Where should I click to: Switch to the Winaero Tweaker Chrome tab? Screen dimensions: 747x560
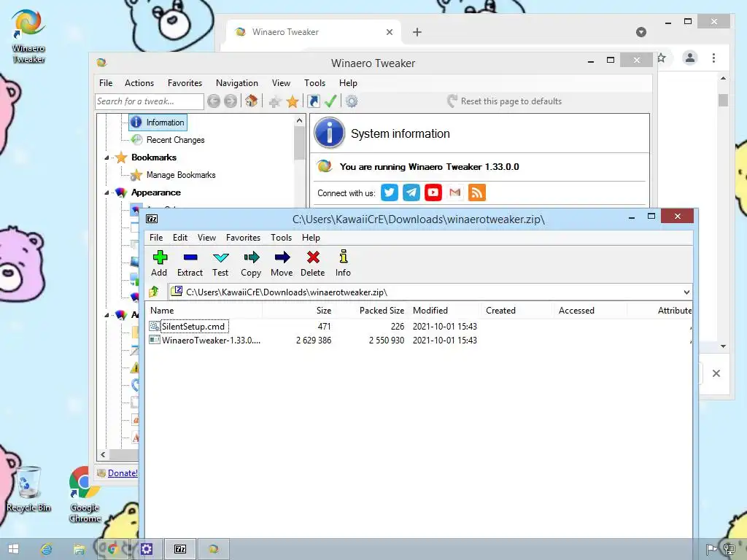pos(314,32)
